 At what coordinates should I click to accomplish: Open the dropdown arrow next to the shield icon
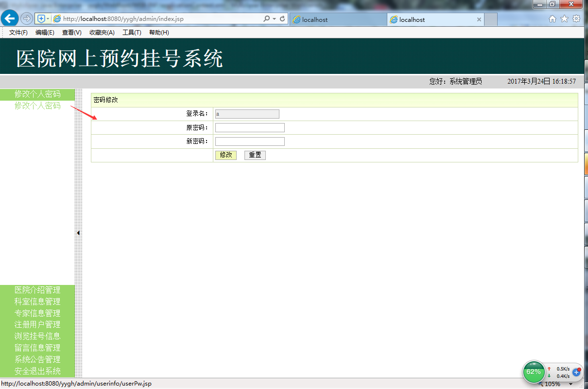(x=48, y=18)
